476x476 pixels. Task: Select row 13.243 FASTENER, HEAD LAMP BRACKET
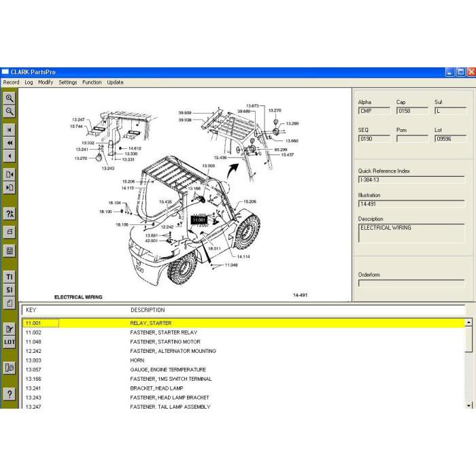click(x=243, y=398)
